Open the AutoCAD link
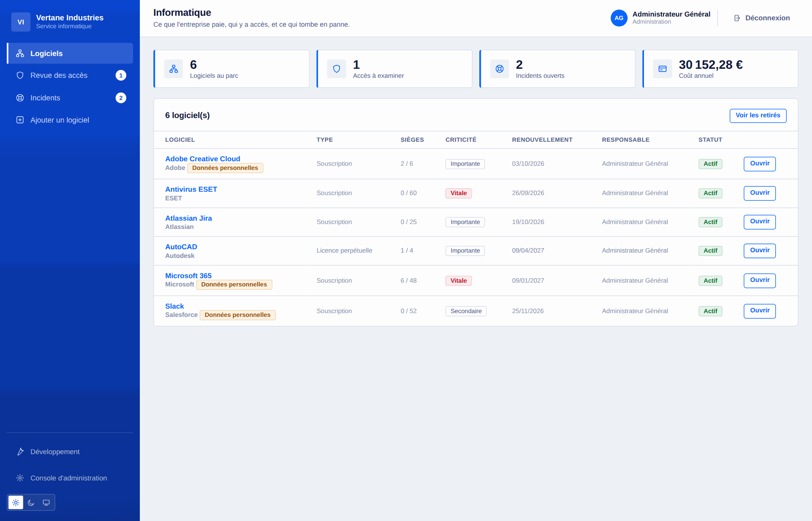 181,247
